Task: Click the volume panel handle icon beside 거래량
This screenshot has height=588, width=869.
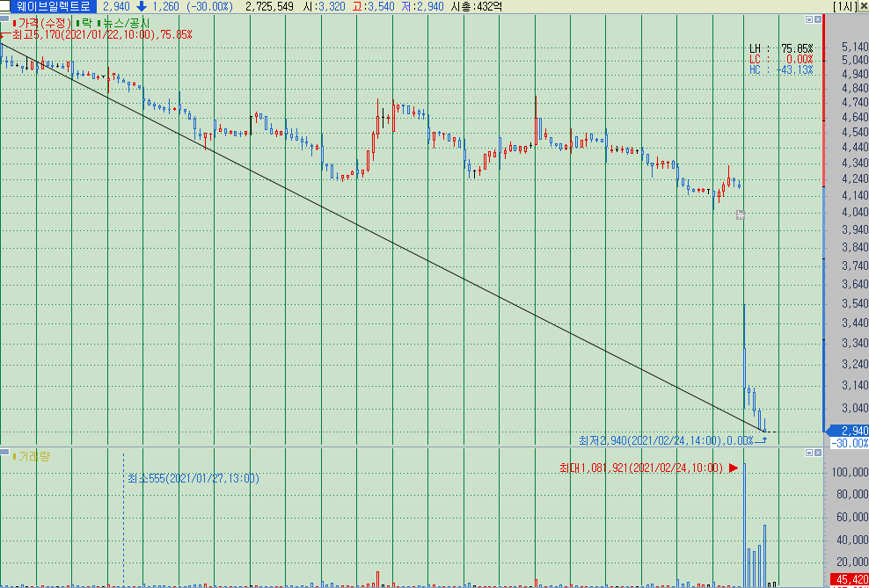Action: (4, 452)
